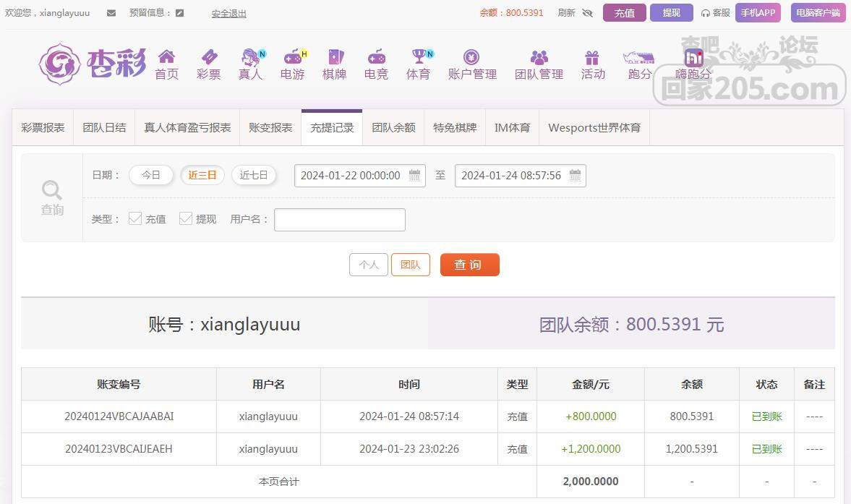
Task: Switch to the 账变报表 tab
Action: coord(270,127)
